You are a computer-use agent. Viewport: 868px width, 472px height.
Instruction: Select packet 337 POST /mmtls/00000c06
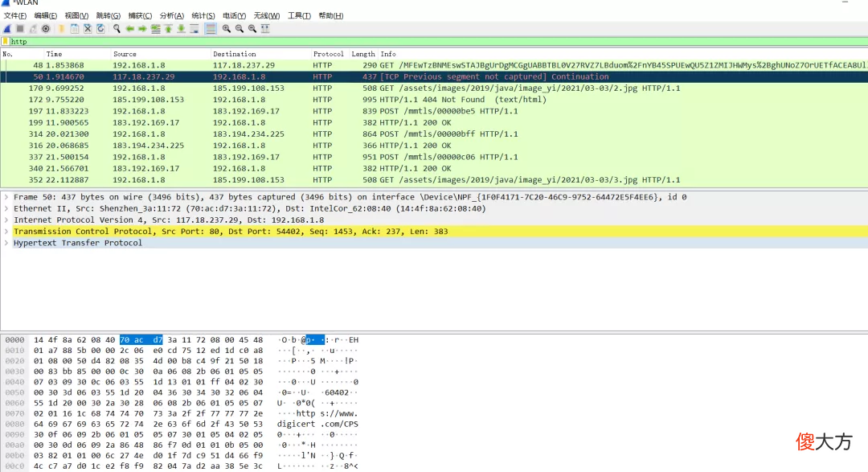coord(434,157)
